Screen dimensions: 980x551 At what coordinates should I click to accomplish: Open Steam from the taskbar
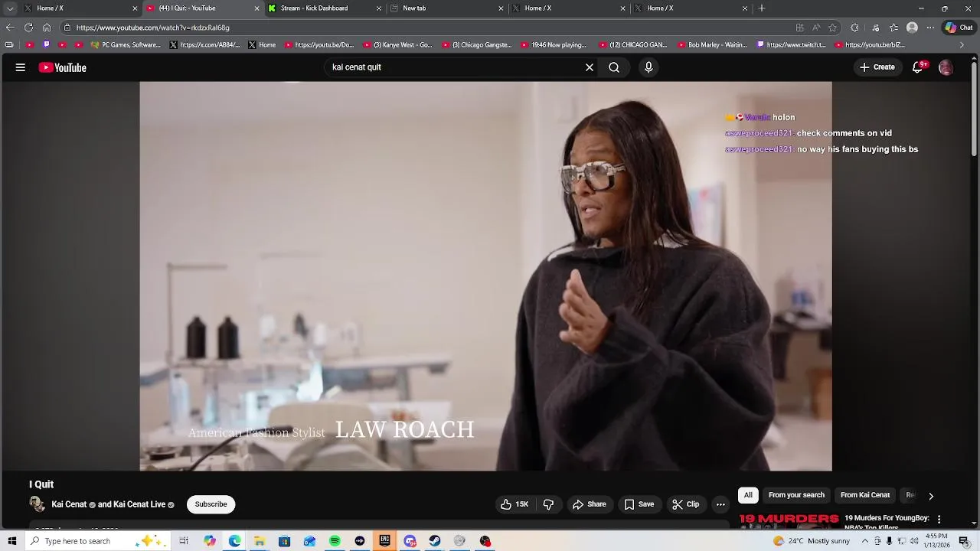tap(435, 541)
